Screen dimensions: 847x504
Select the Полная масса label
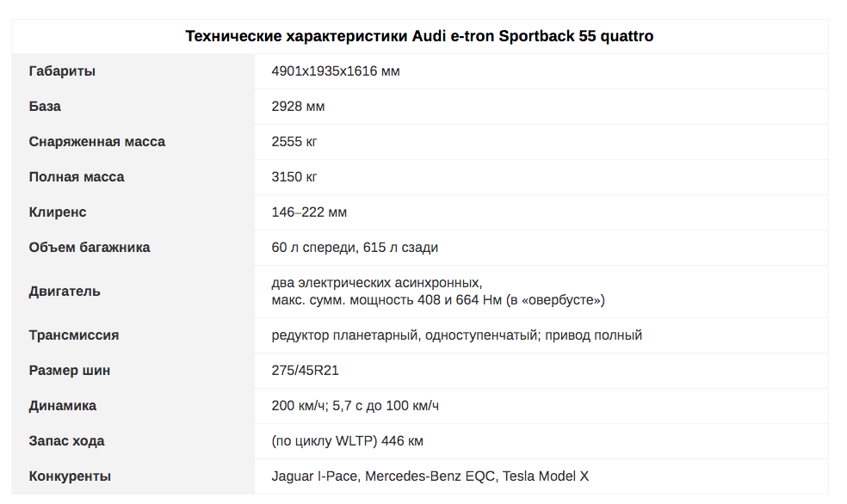coord(76,177)
